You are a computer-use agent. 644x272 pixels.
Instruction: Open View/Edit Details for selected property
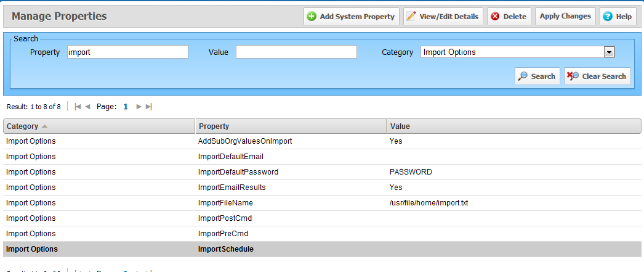(443, 17)
